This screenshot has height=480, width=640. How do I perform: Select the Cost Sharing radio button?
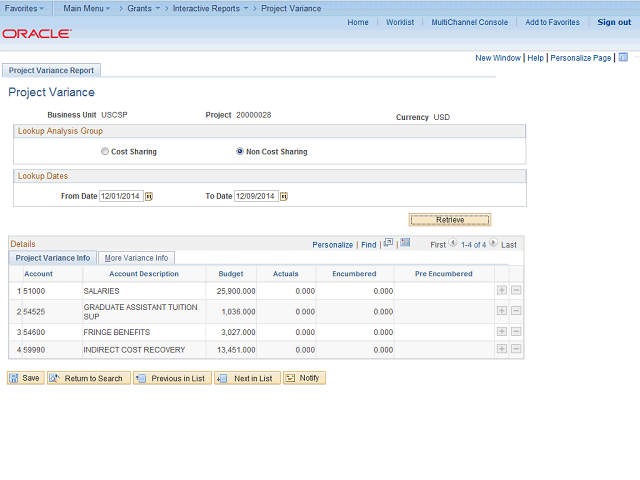point(105,152)
